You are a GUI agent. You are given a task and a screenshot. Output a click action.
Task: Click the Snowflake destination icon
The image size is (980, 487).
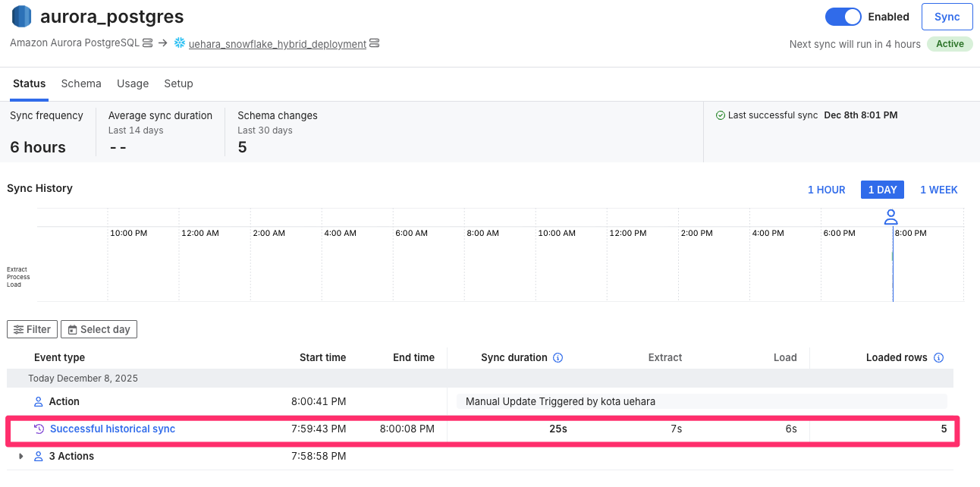pos(180,44)
